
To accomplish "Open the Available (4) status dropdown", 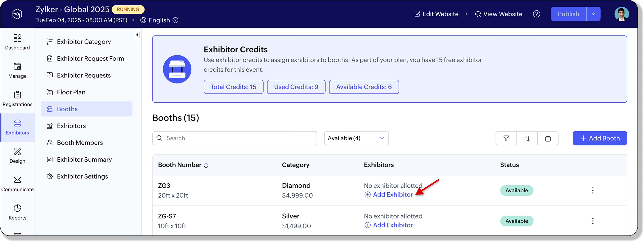I will click(356, 138).
